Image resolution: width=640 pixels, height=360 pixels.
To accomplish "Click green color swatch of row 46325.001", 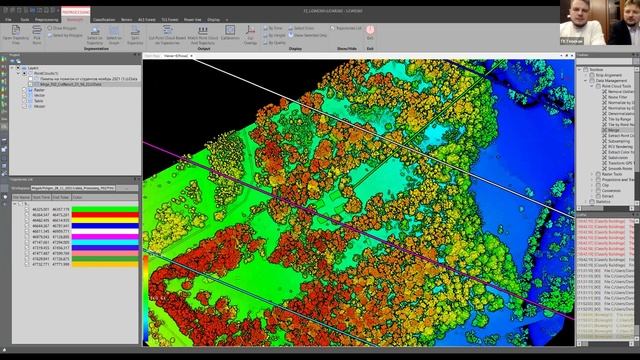I will click(105, 209).
